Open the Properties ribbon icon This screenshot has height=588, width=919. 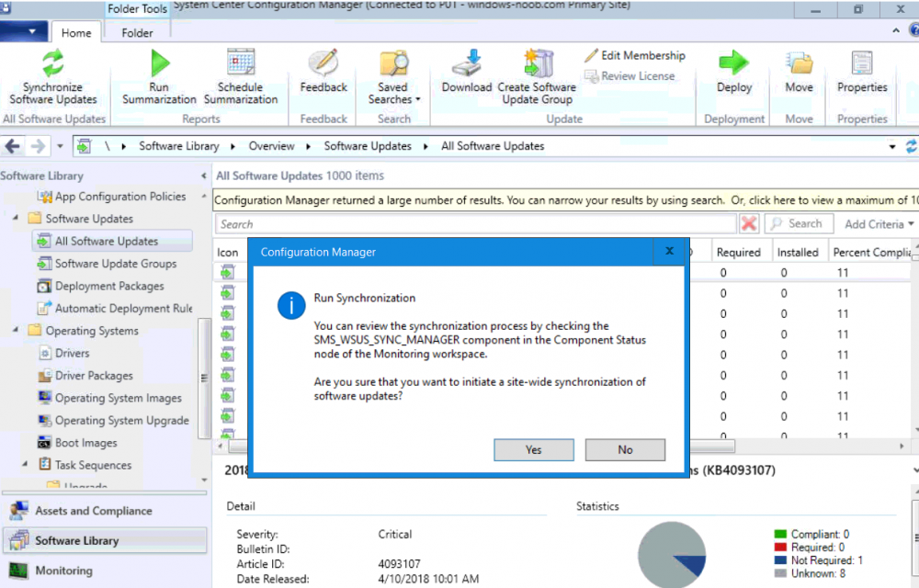pos(862,62)
